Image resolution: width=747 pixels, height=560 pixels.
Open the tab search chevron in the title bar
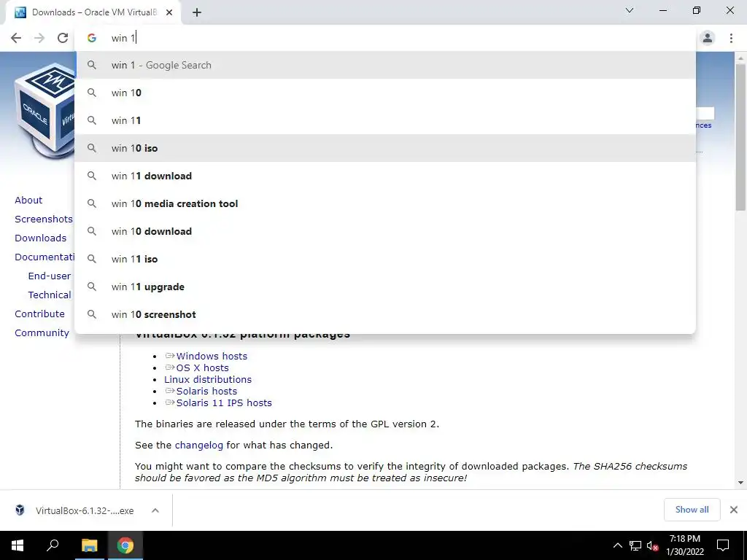tap(630, 10)
